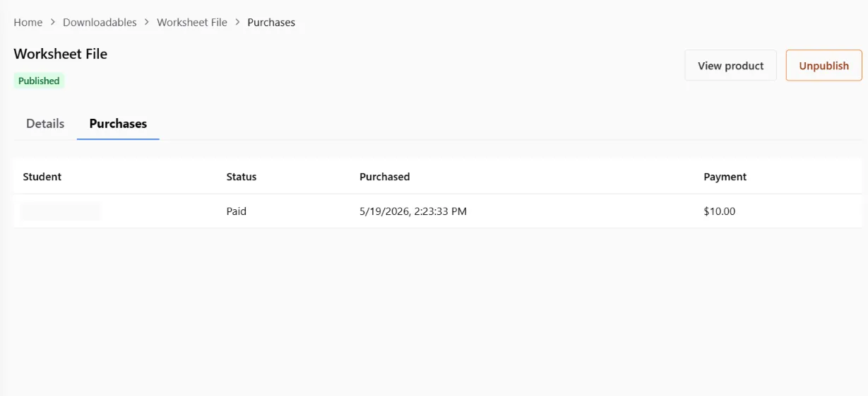
Task: Click the Payment column header
Action: pyautogui.click(x=725, y=177)
